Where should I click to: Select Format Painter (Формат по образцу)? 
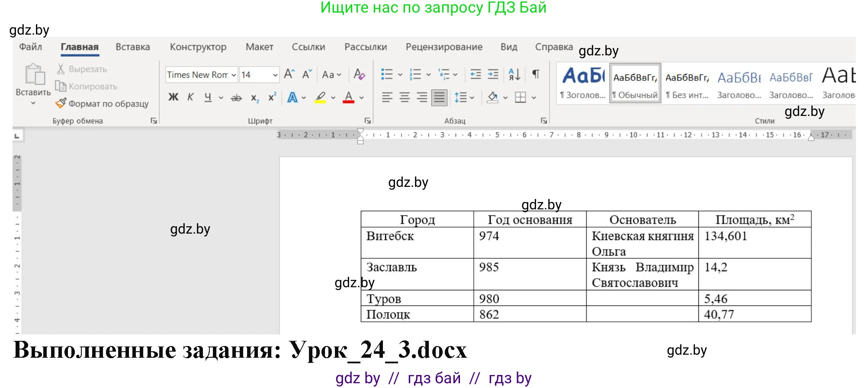102,103
